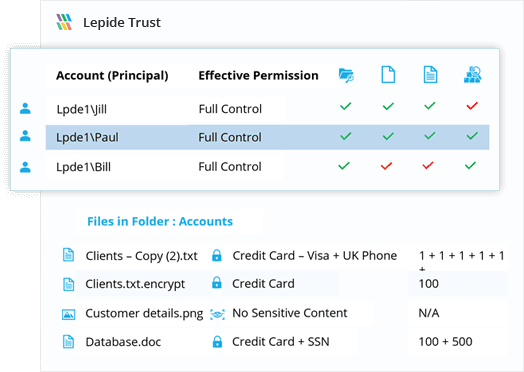Viewport: 524px width, 372px height.
Task: Click the user icon beside Lpde1\Jill
Action: coord(25,109)
